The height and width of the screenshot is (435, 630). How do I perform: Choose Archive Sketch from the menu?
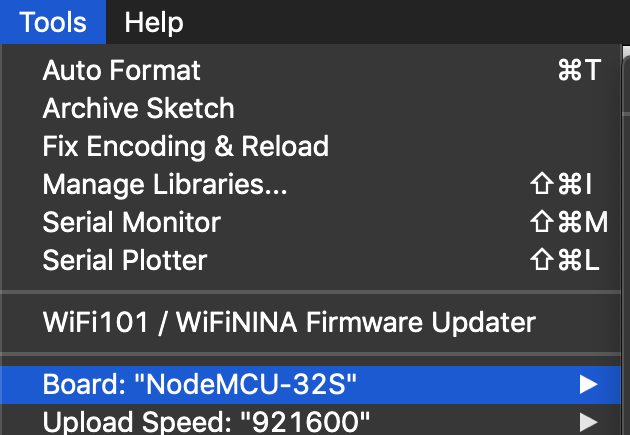[138, 108]
